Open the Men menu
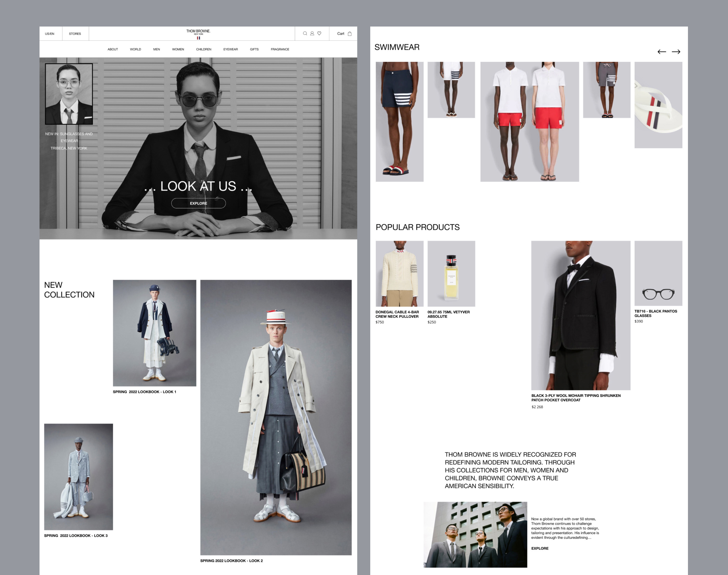 tap(157, 49)
